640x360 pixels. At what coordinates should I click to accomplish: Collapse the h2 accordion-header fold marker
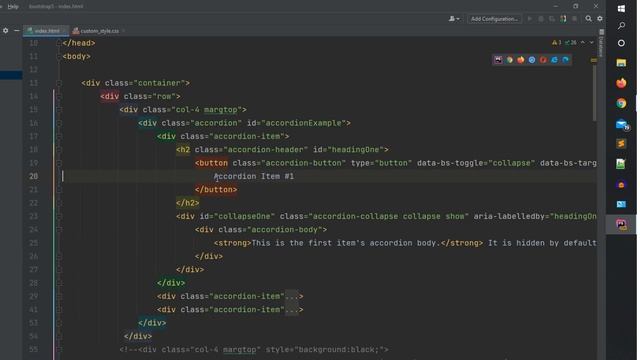59,150
